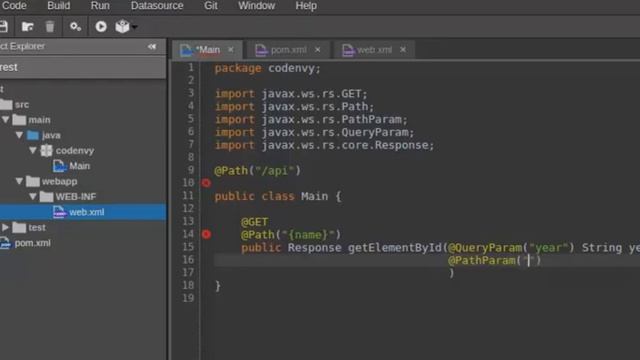Click the @Path("/api") annotation
The image size is (640, 360).
coord(258,171)
